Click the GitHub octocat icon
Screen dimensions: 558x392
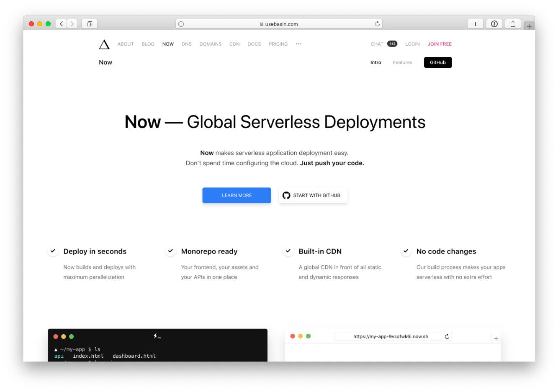tap(286, 195)
